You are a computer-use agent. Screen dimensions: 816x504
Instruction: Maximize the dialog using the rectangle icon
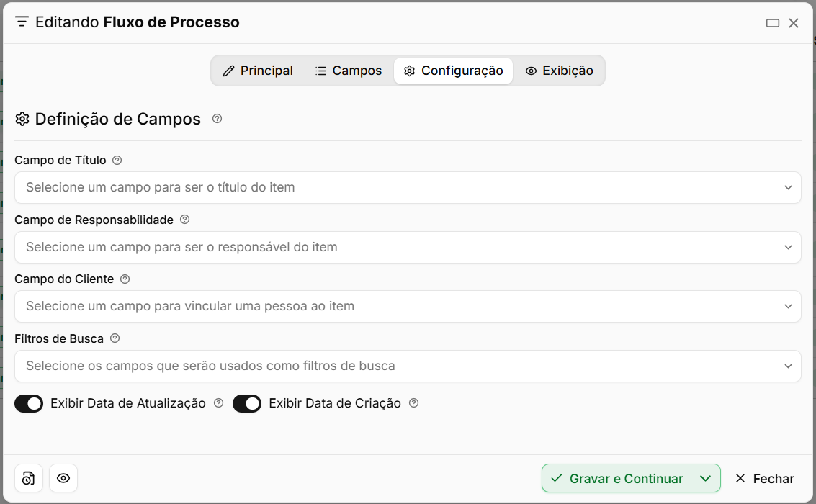click(x=772, y=23)
